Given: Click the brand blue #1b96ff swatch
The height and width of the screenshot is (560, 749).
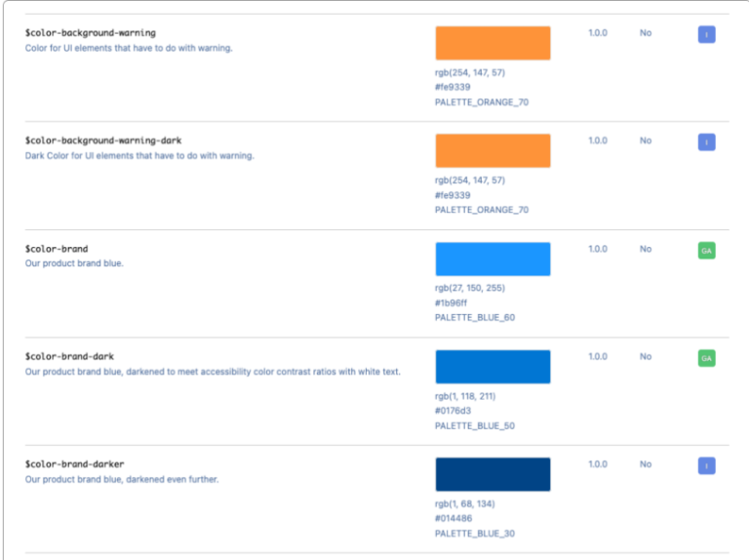Looking at the screenshot, I should pos(493,259).
